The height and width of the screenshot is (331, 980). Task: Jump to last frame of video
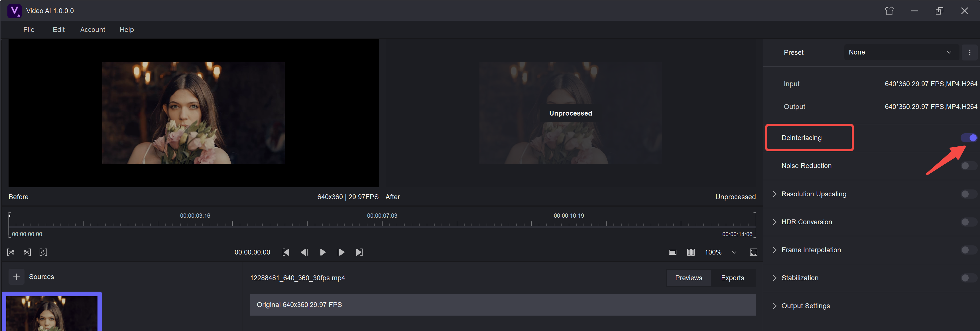tap(359, 252)
